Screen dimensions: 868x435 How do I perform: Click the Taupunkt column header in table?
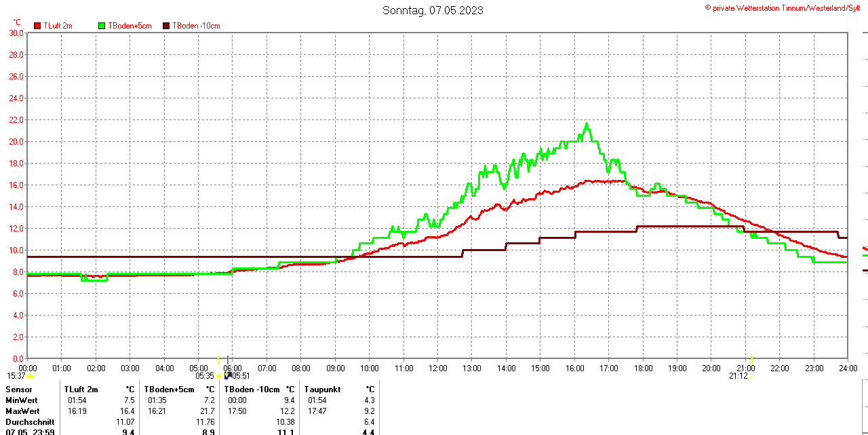(x=322, y=390)
